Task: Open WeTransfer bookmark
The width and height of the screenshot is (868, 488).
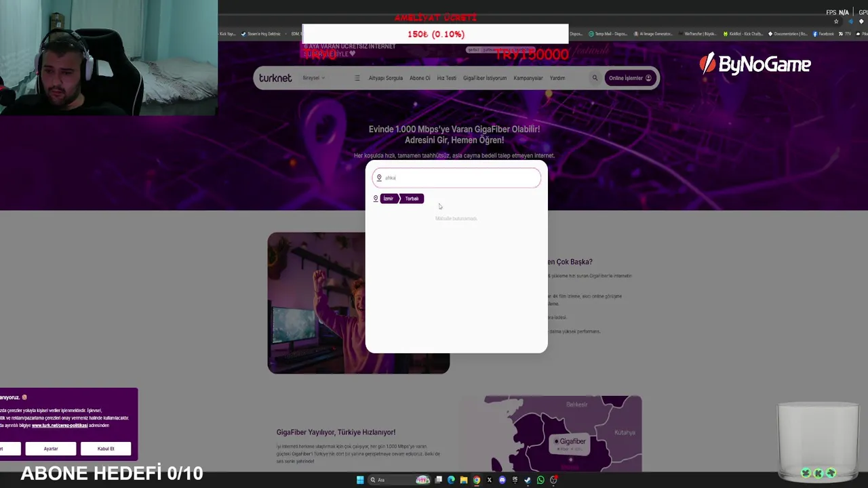Action: coord(698,34)
